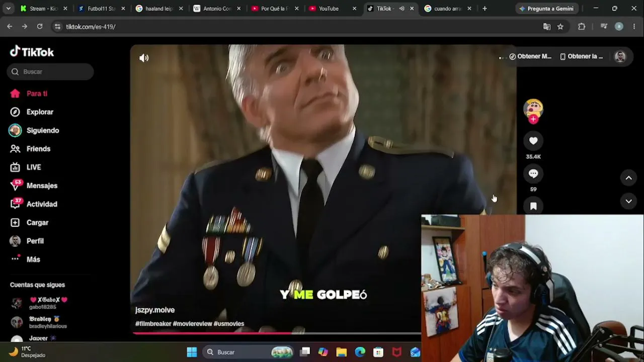Open the Windows Start menu
This screenshot has width=644, height=362.
pyautogui.click(x=192, y=352)
